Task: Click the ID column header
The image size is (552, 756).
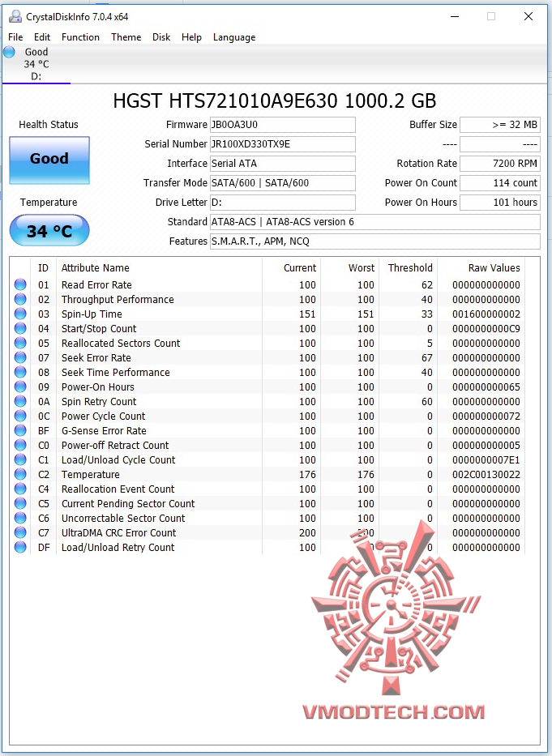Action: (x=44, y=268)
